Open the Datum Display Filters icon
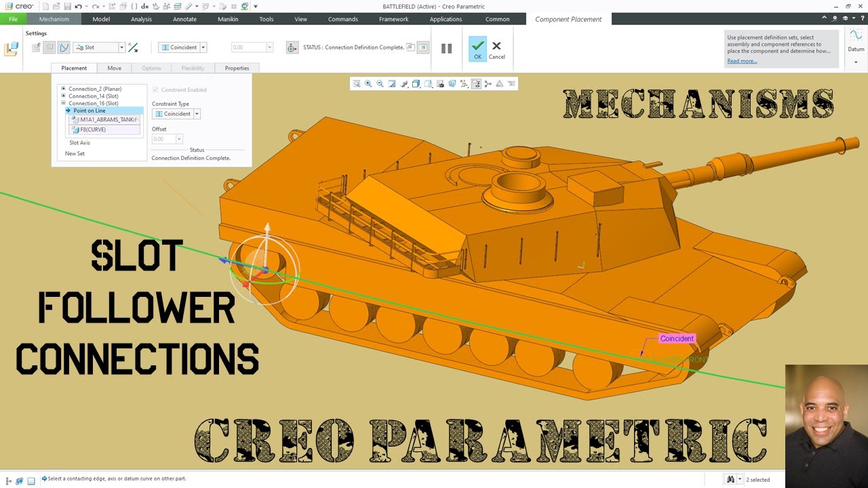 pos(464,84)
